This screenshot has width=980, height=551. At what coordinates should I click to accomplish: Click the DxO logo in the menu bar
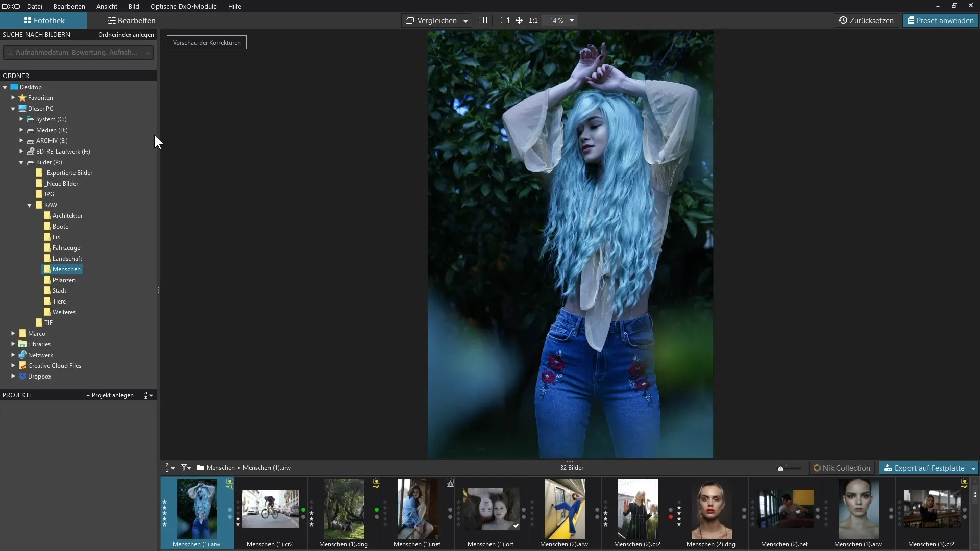pyautogui.click(x=11, y=6)
